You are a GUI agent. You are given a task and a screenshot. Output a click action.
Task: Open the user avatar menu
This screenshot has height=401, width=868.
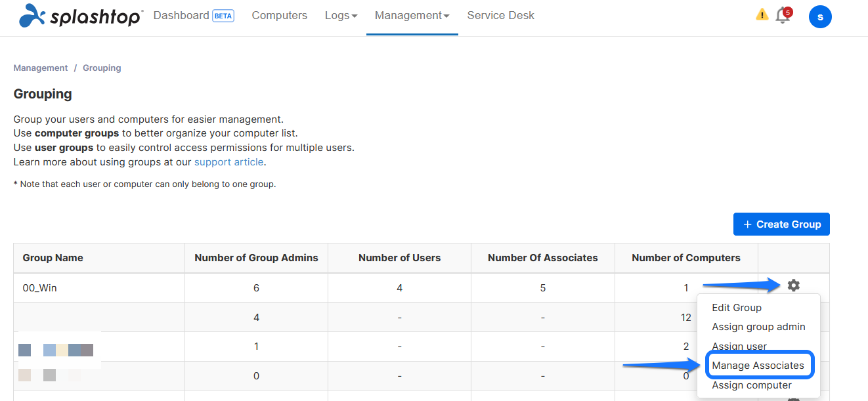820,16
